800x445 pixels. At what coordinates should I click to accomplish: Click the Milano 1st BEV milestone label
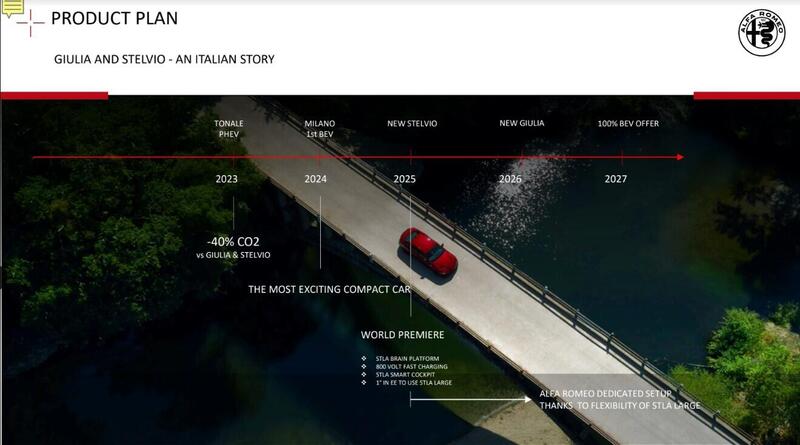320,128
